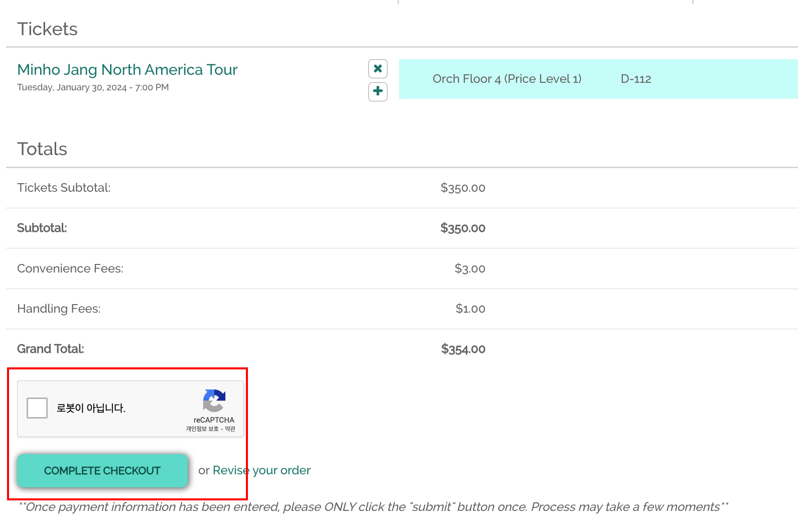Click seat number D-112
Image resolution: width=798 pixels, height=532 pixels.
(x=636, y=79)
